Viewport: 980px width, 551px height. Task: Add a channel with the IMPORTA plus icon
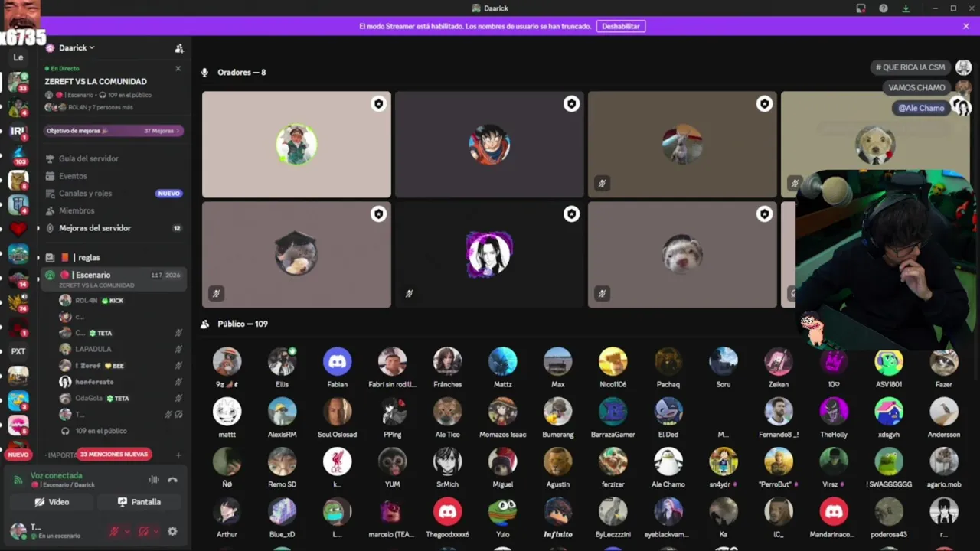point(178,455)
